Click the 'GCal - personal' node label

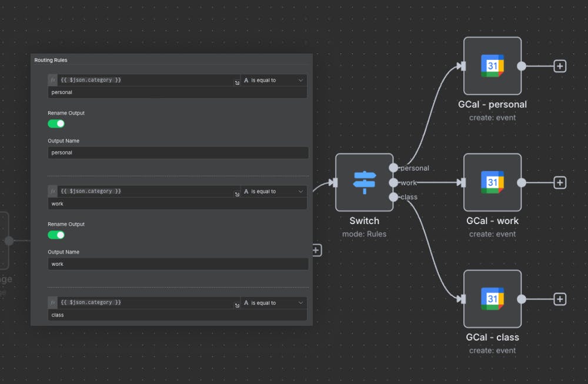pyautogui.click(x=492, y=105)
